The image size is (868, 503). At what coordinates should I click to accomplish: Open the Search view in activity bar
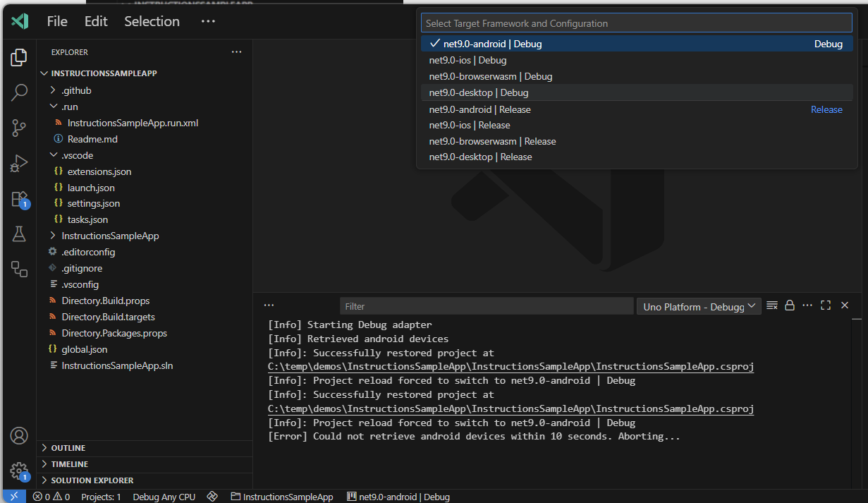pos(19,92)
